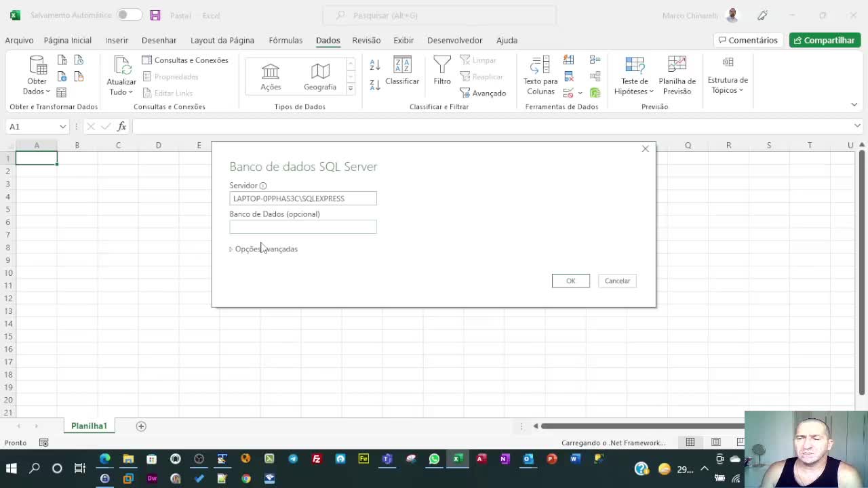Open Microsoft Teams from the taskbar
This screenshot has width=868, height=488.
point(387,459)
